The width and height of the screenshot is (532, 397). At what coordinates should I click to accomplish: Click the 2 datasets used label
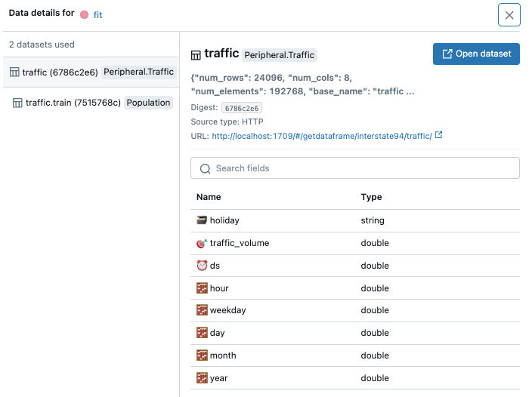[x=42, y=45]
